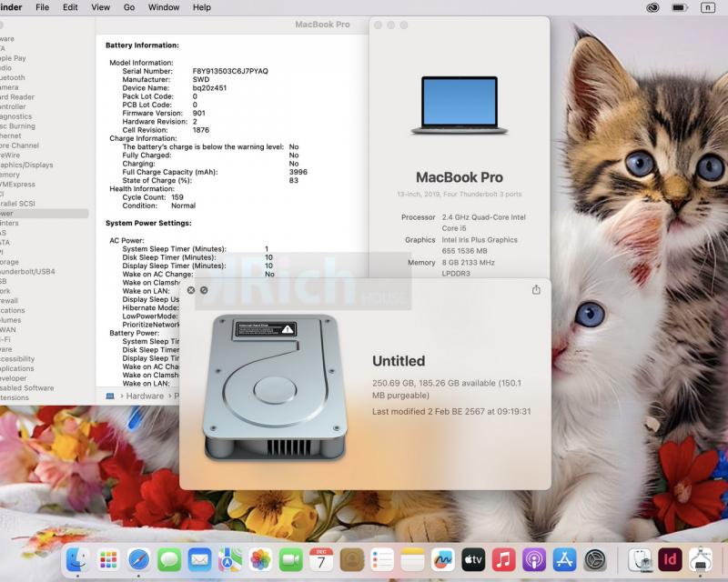This screenshot has height=582, width=728.
Task: Open Contacts from the Dock
Action: pyautogui.click(x=352, y=559)
